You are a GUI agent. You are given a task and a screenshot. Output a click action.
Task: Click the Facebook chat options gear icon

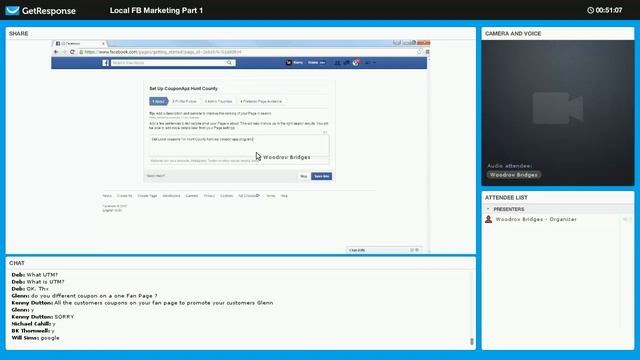[417, 250]
